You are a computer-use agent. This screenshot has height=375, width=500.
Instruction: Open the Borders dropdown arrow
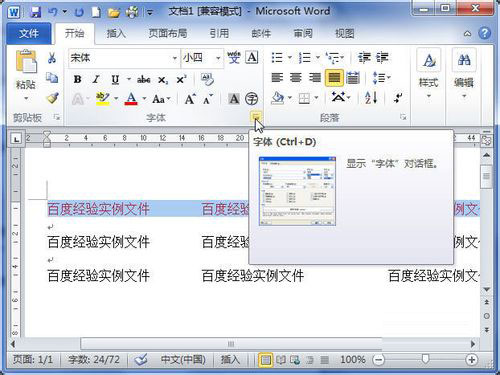coord(316,98)
